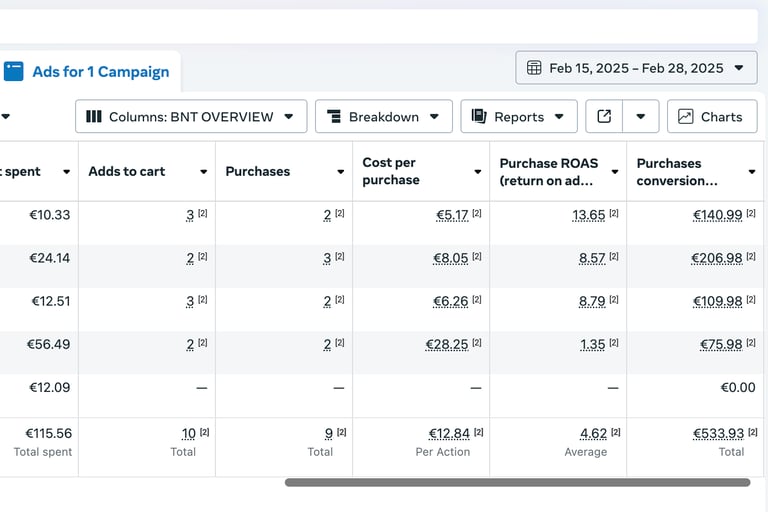
Task: Click the €12.84 per action total
Action: coord(449,434)
